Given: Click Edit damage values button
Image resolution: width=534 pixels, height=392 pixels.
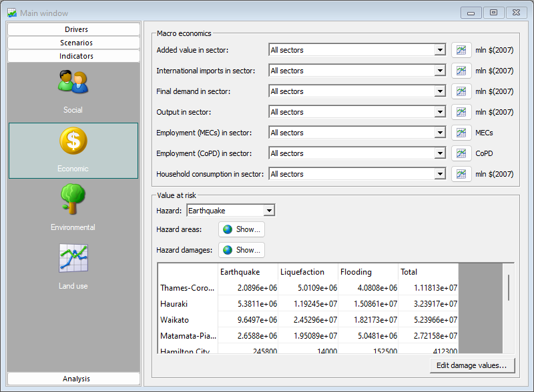Looking at the screenshot, I should 472,365.
